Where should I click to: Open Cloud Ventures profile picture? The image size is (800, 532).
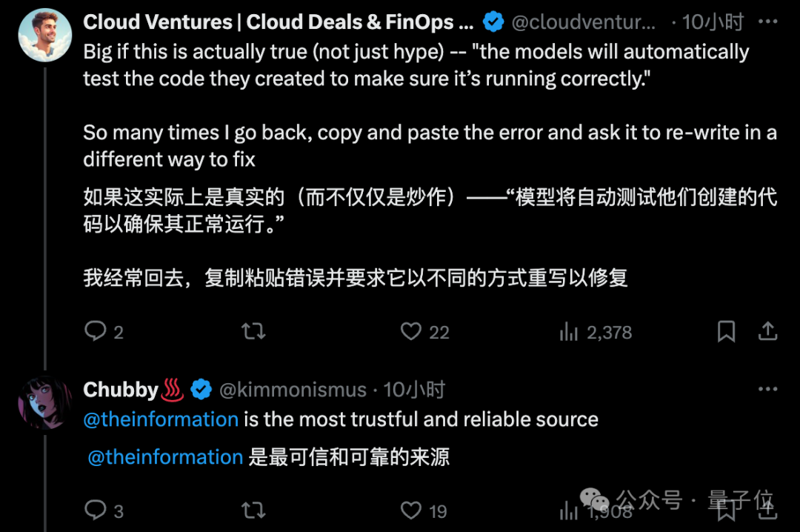click(45, 35)
